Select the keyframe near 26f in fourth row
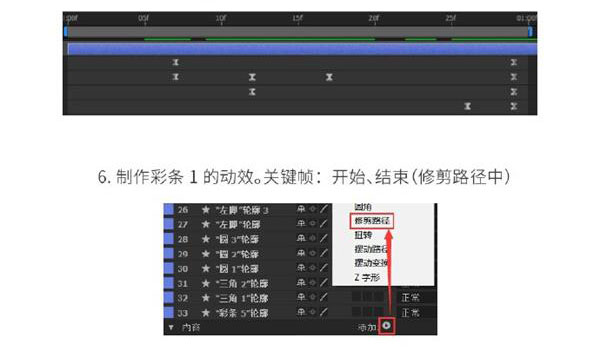 (x=467, y=106)
